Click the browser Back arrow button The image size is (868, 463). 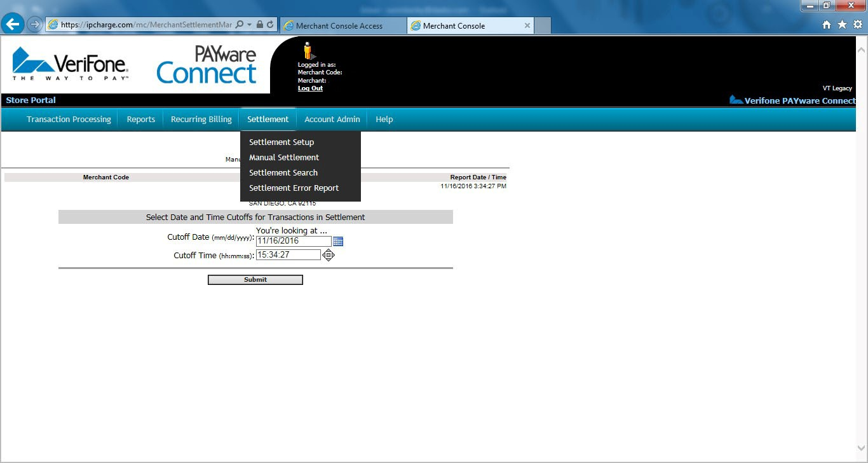pos(13,24)
